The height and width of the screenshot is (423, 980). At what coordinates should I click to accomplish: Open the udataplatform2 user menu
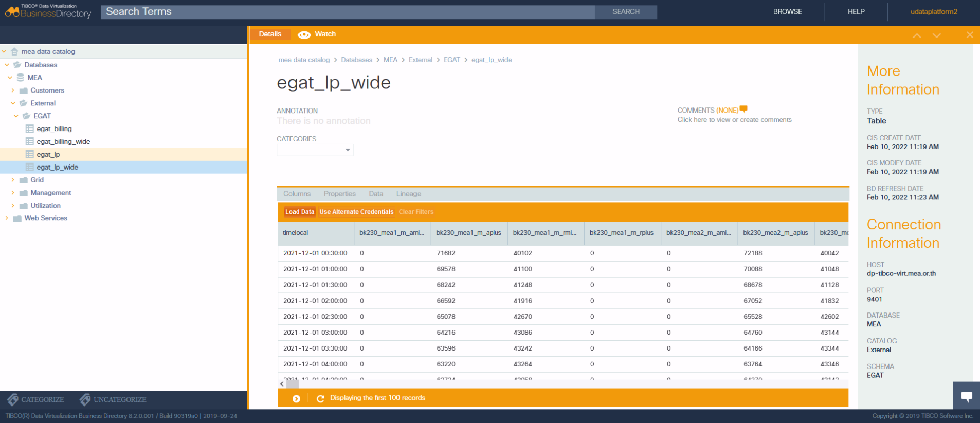tap(934, 11)
